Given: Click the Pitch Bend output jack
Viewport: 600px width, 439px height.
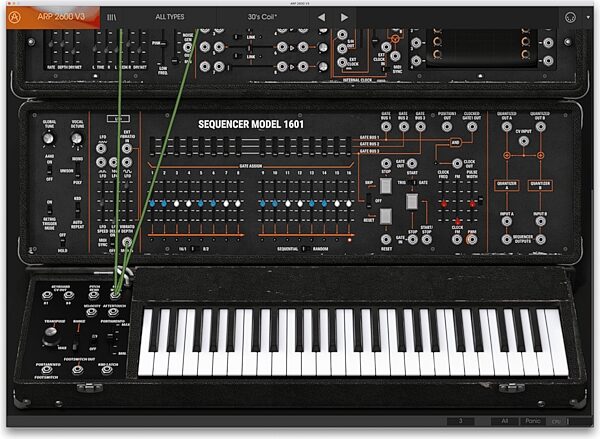Looking at the screenshot, I should coord(94,295).
